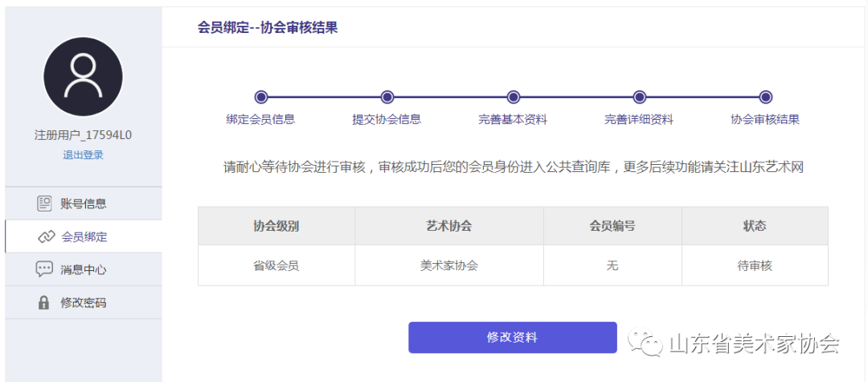Click the 提交协会信息 step circle
This screenshot has width=868, height=382.
[387, 97]
